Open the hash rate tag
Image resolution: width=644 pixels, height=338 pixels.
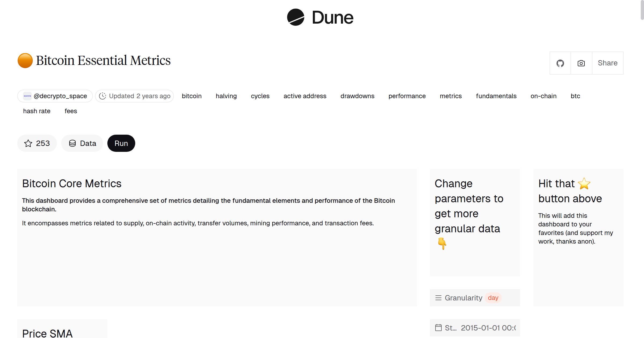coord(36,111)
